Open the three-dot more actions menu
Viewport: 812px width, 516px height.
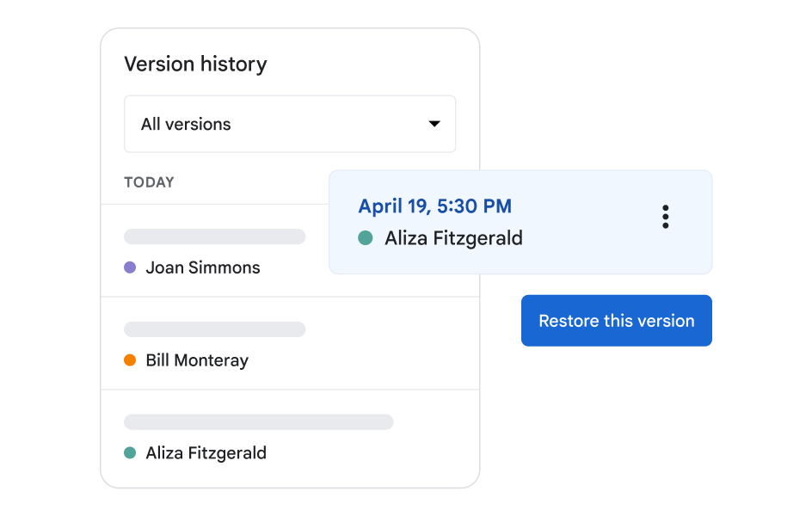(665, 217)
